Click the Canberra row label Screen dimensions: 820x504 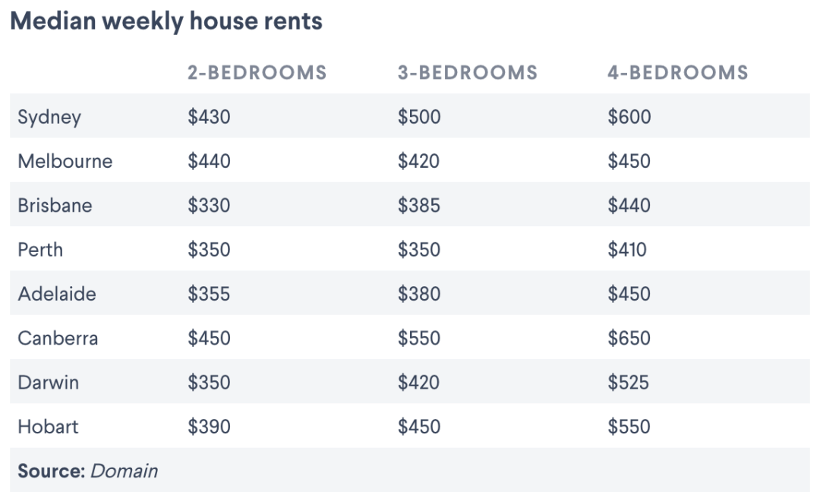tap(58, 339)
